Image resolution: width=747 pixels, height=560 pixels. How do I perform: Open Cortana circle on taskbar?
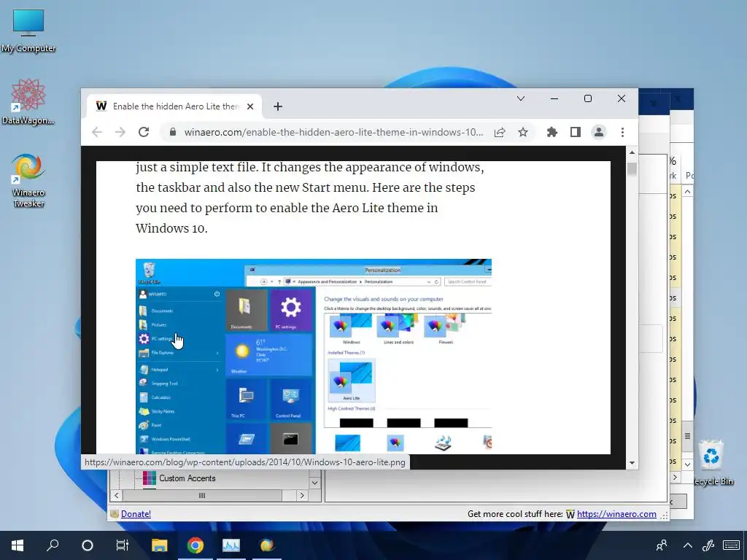click(x=88, y=545)
